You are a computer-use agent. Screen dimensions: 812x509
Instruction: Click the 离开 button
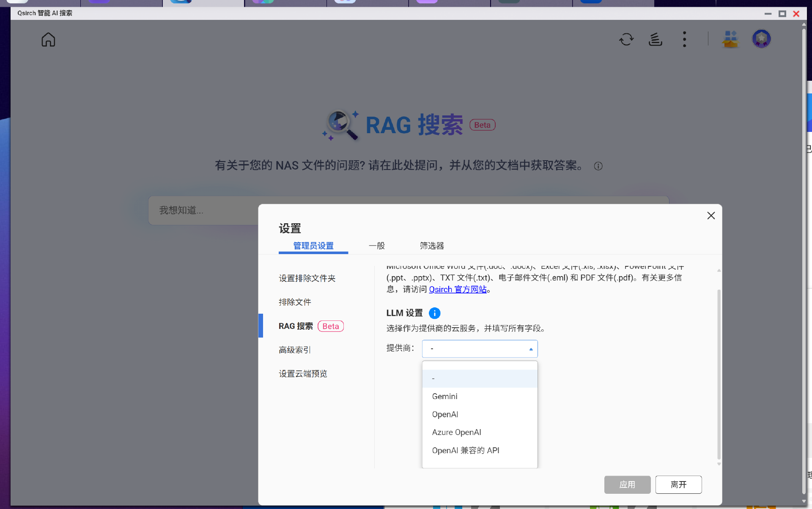678,484
